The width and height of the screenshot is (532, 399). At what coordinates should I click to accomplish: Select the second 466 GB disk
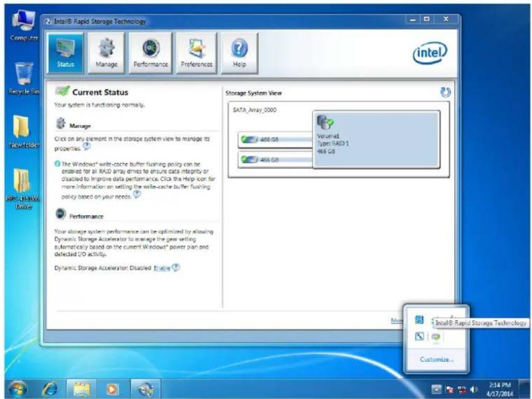pyautogui.click(x=275, y=160)
